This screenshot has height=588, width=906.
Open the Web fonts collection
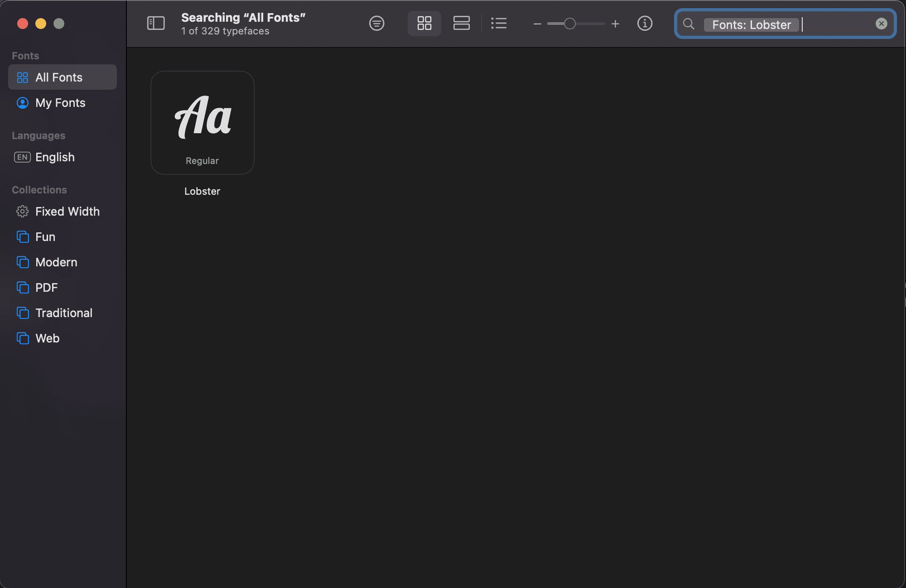click(47, 338)
